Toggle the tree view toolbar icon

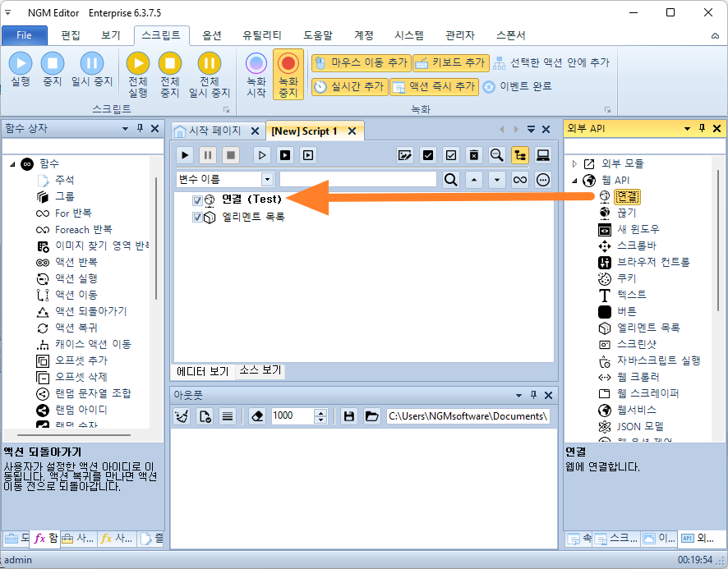tap(520, 155)
